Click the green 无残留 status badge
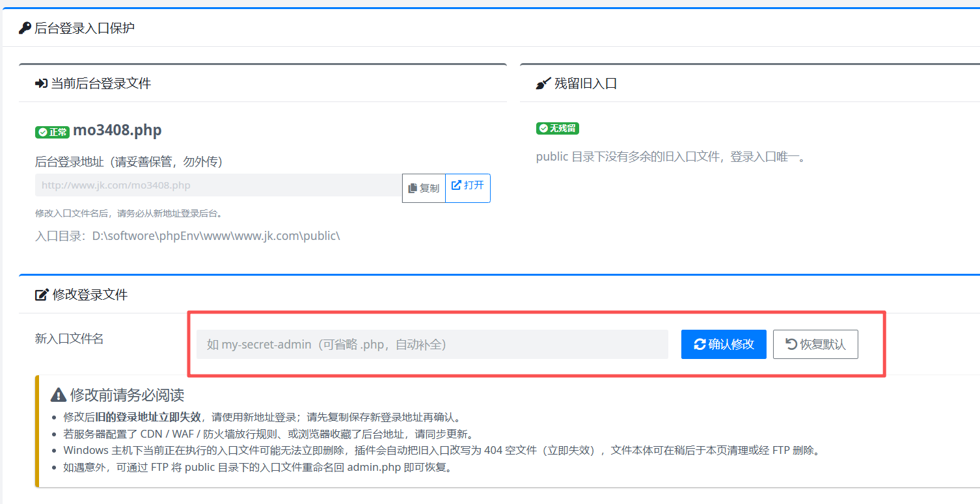This screenshot has width=980, height=504. coord(558,128)
